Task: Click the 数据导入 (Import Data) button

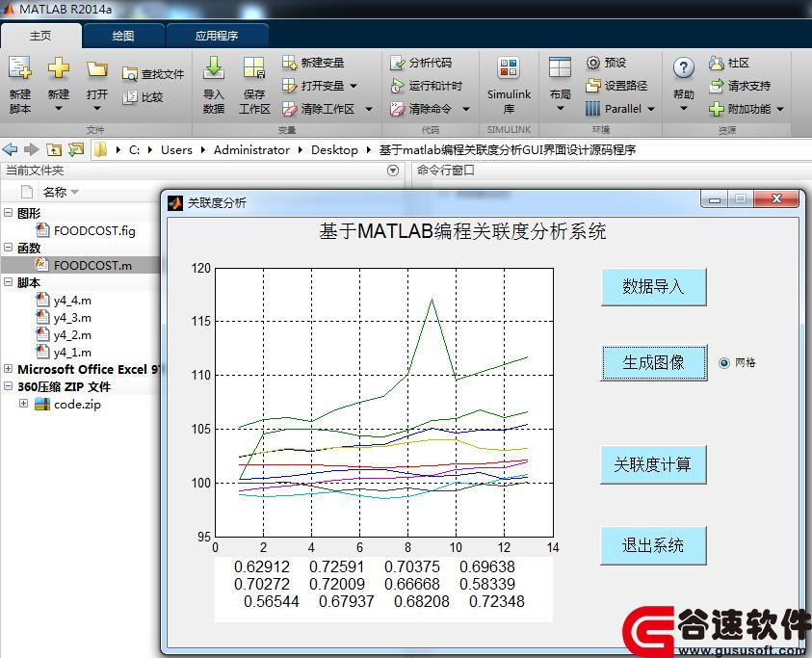Action: pos(653,286)
